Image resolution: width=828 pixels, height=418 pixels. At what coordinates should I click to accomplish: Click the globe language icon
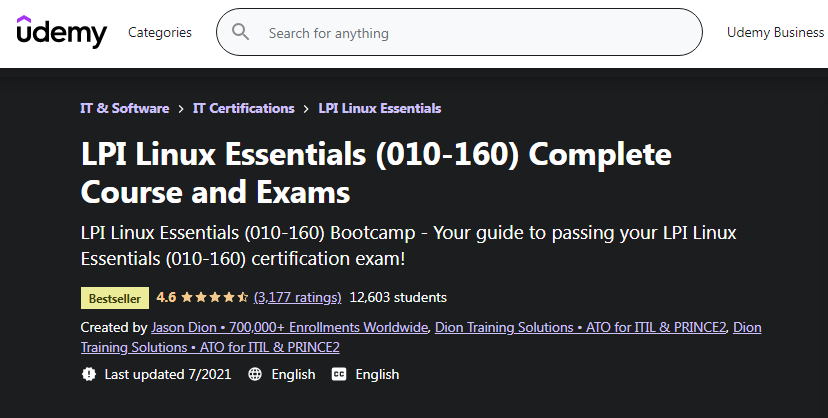(x=255, y=374)
